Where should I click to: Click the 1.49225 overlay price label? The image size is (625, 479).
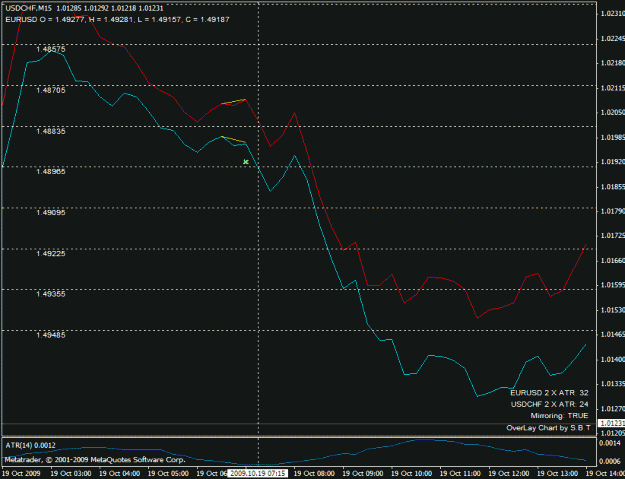pyautogui.click(x=51, y=254)
